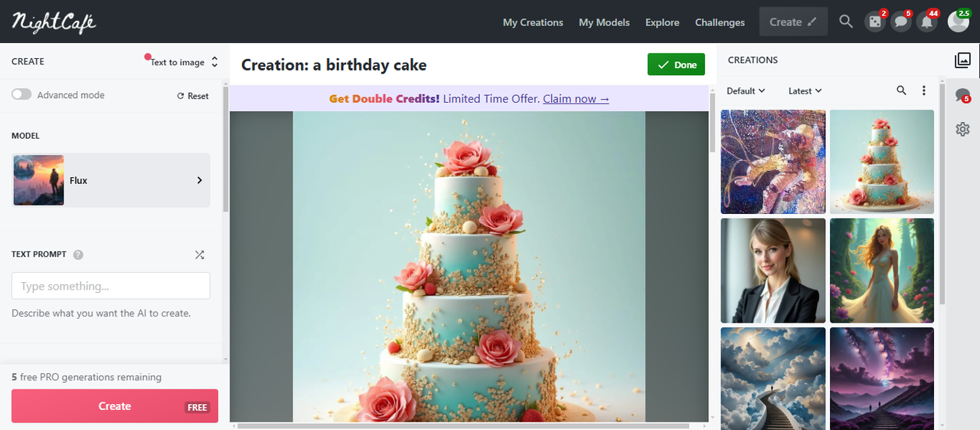Open the notifications bell with 44 badge
Viewport: 980px width, 430px height.
coord(927,21)
